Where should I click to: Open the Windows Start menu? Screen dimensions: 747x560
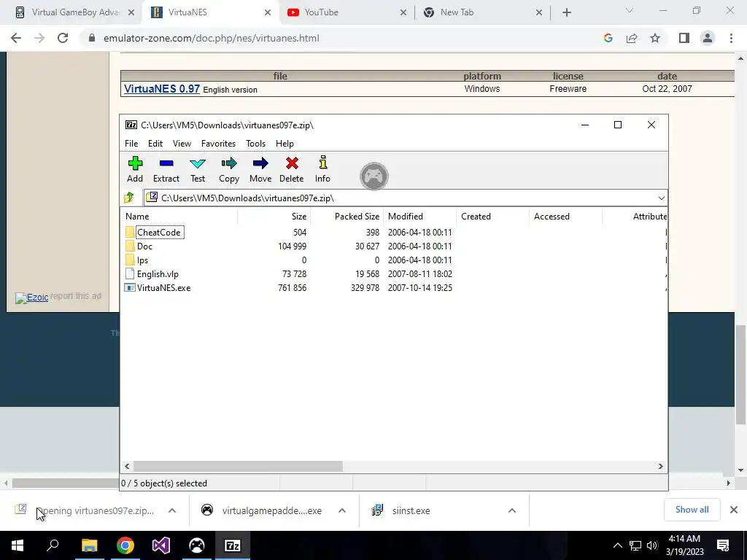(18, 545)
